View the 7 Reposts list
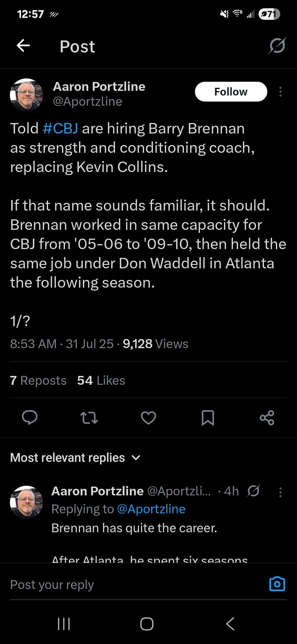This screenshot has height=644, width=297. point(38,380)
